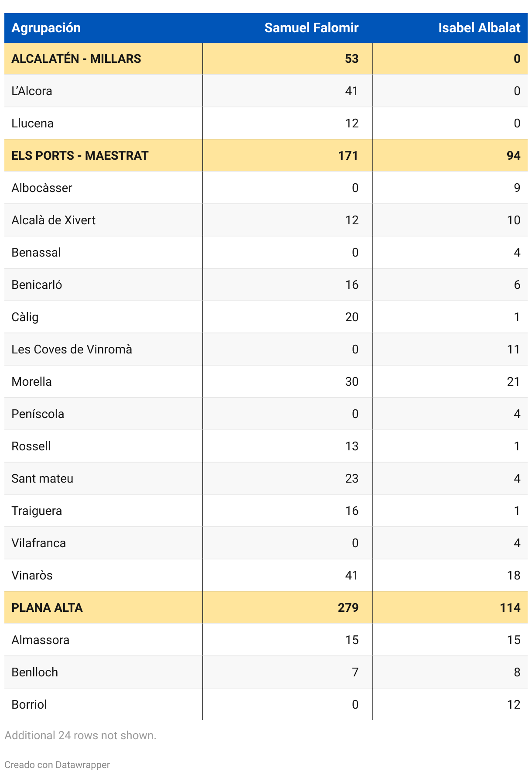Click the Les Coves de Vinromà row
The height and width of the screenshot is (775, 532).
pyautogui.click(x=72, y=350)
